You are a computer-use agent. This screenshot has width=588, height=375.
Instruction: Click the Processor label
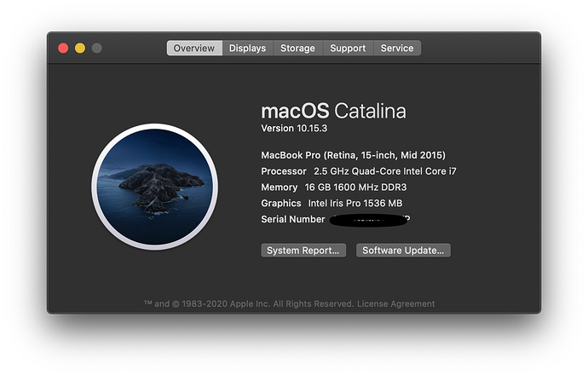(x=284, y=171)
